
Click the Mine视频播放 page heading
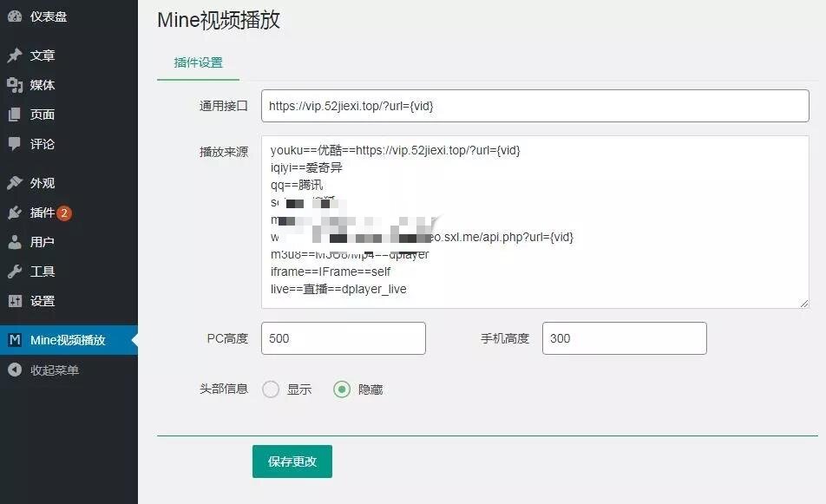point(219,20)
